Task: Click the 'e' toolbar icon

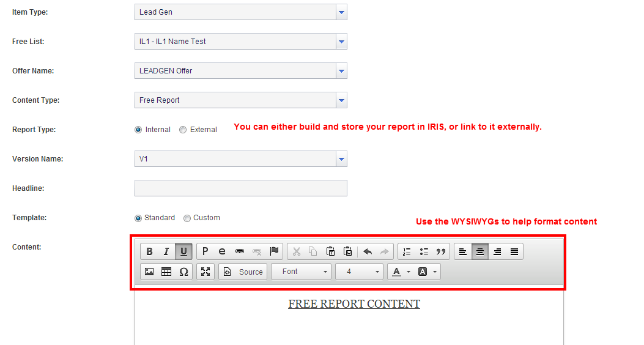Action: click(x=222, y=251)
